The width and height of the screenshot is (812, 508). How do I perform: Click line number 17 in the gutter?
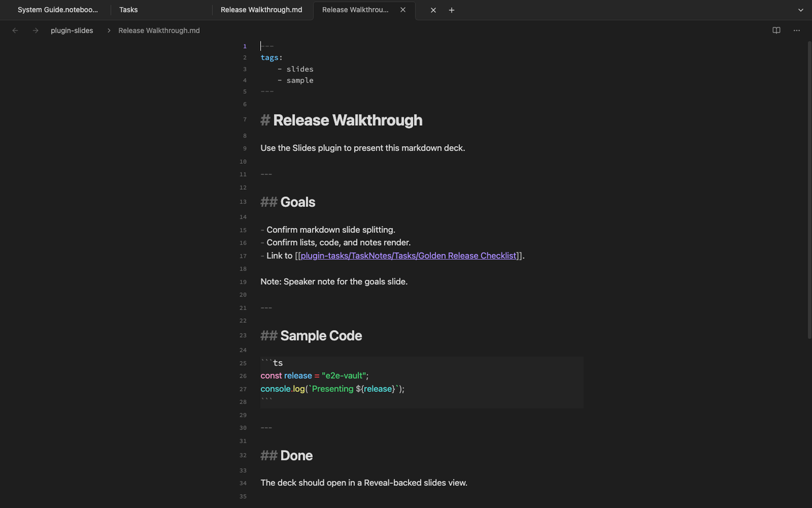[x=244, y=257]
